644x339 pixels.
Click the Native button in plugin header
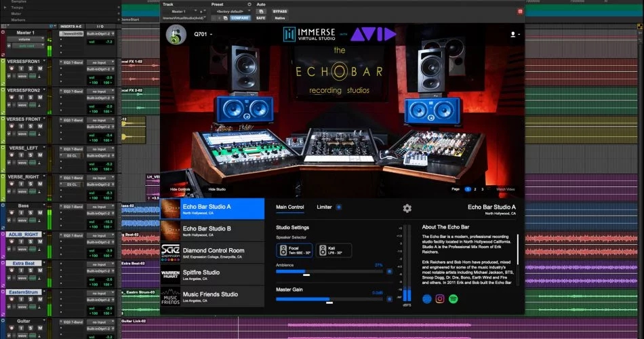280,18
